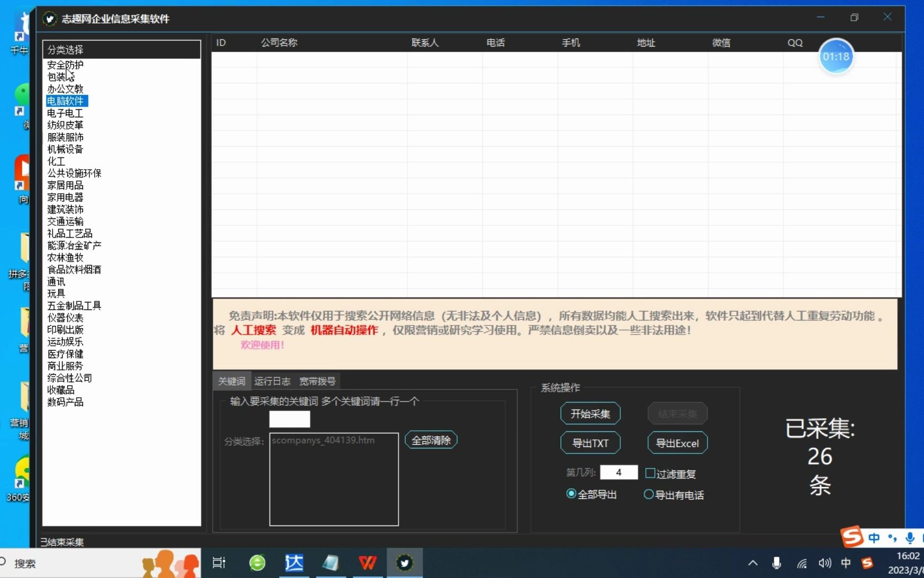Select 机械设备 category
This screenshot has width=924, height=578.
[65, 149]
